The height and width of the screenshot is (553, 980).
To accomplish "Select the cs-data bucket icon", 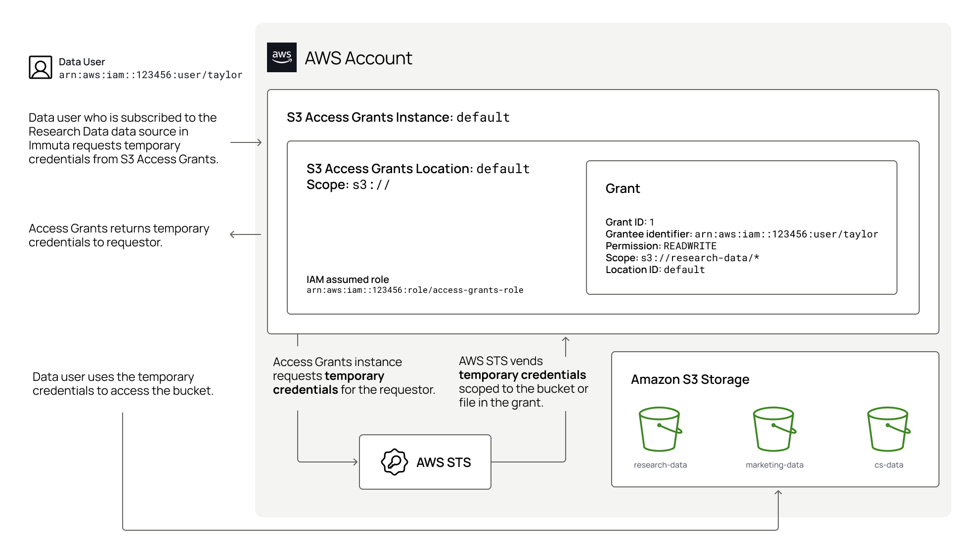I will pyautogui.click(x=889, y=429).
